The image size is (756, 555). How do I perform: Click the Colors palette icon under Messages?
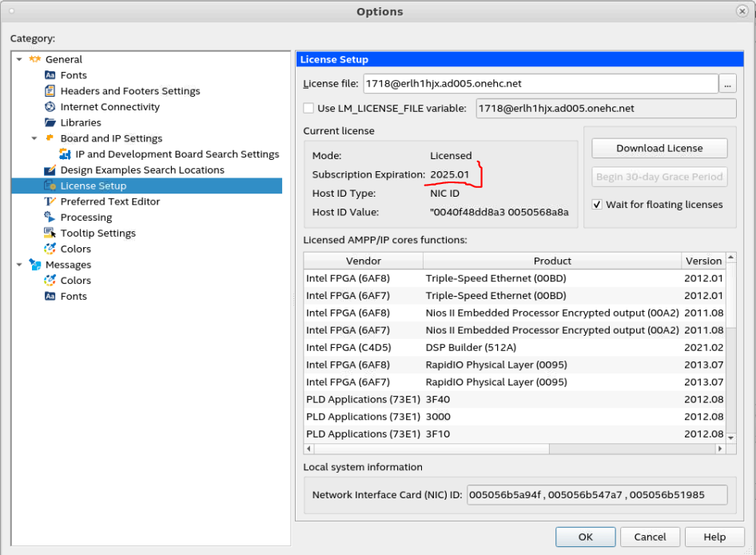[x=50, y=281]
